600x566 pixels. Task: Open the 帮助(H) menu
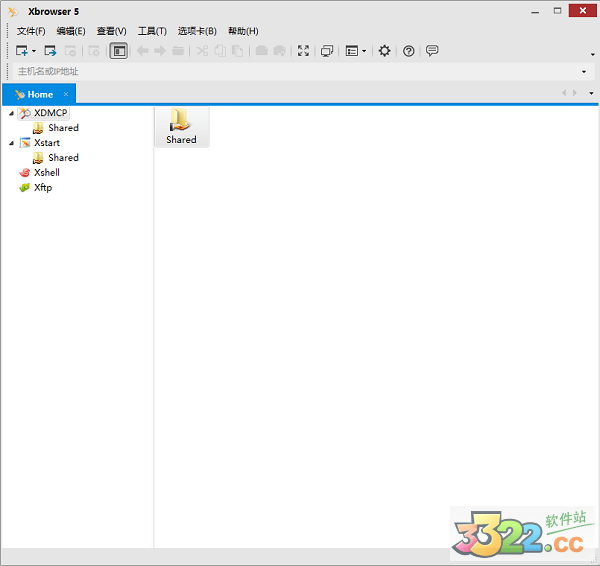[243, 31]
